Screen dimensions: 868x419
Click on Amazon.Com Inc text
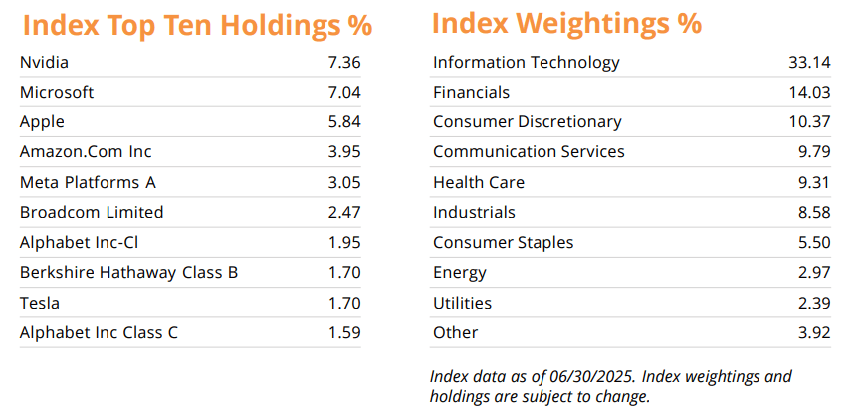coord(86,152)
